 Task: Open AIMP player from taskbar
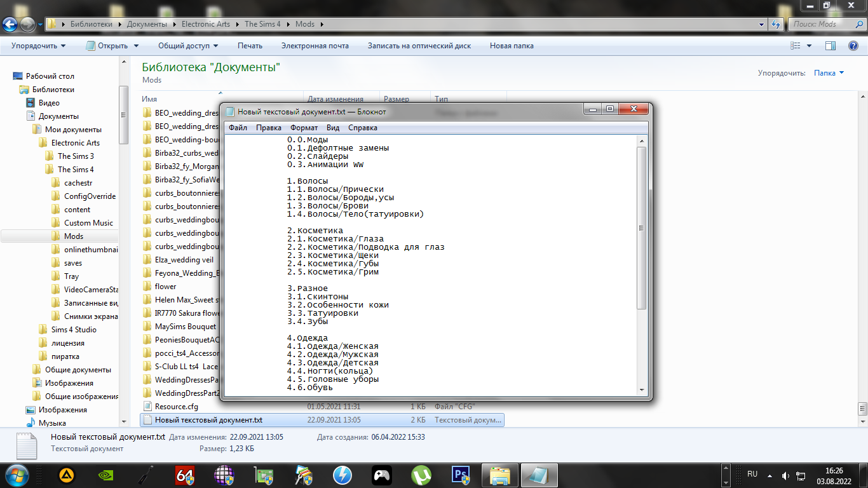click(66, 475)
